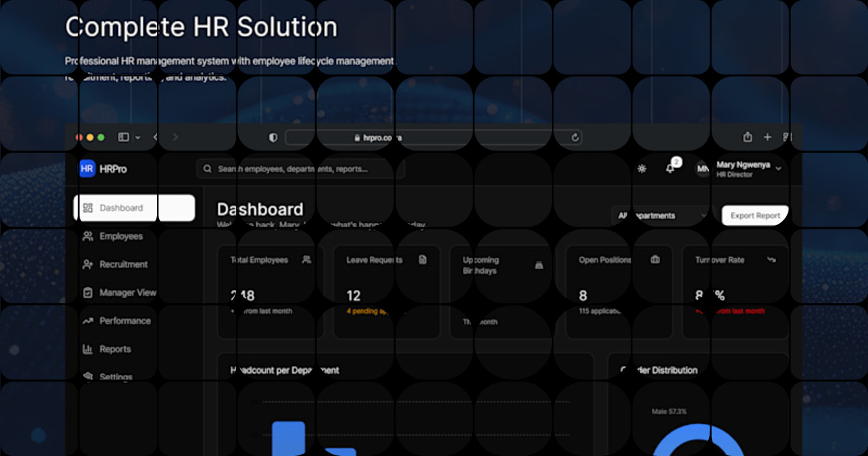
Task: Reload the page in the browser
Action: [x=575, y=137]
